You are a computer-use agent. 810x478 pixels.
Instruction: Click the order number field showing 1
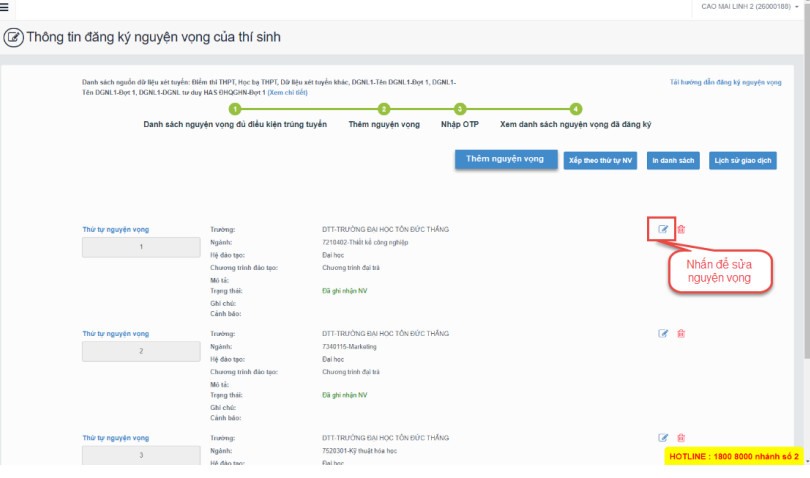pyautogui.click(x=142, y=247)
